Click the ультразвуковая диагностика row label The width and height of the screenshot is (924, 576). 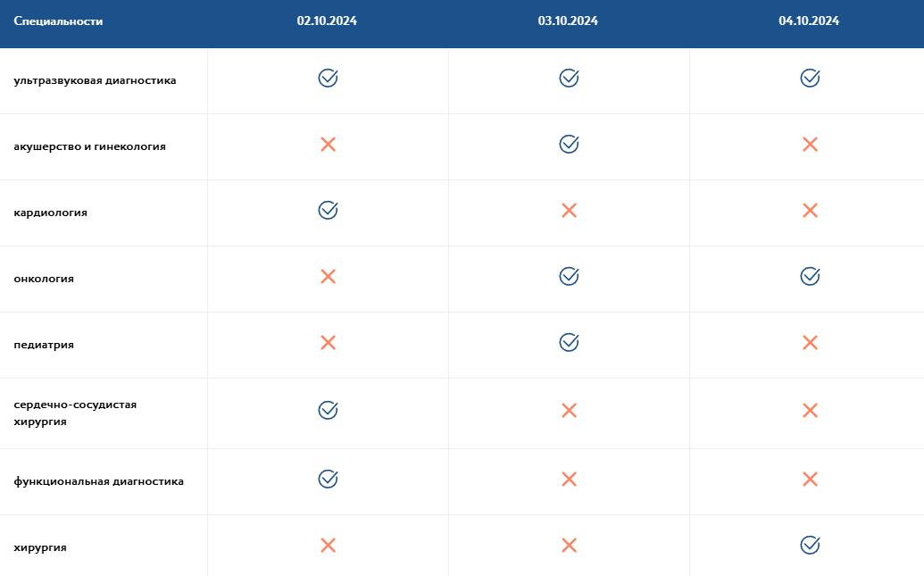click(x=95, y=80)
